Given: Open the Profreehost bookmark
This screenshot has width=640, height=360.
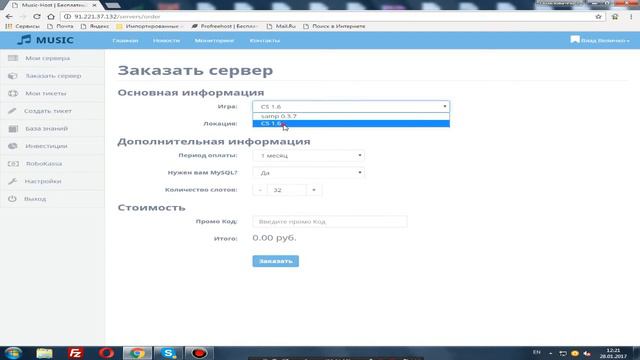Looking at the screenshot, I should [224, 26].
